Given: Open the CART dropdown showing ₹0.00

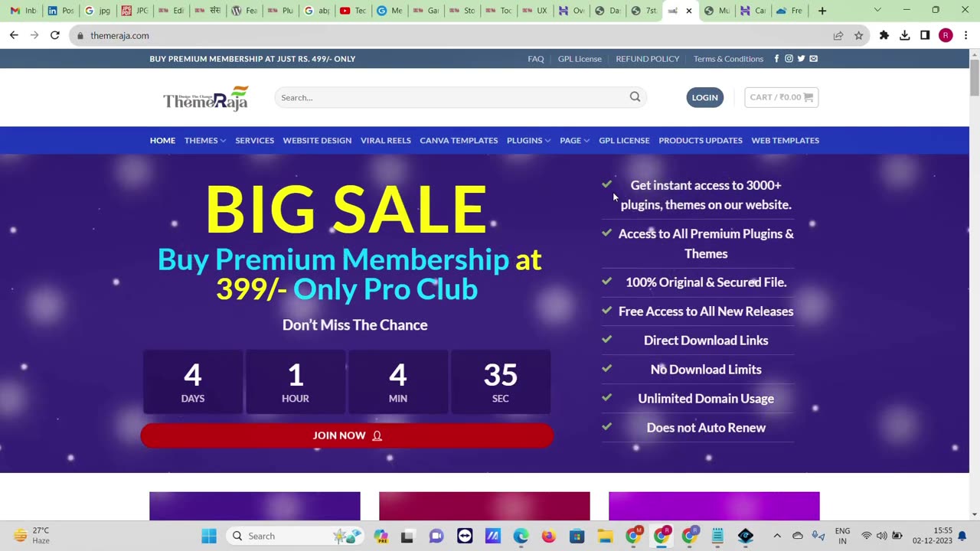Looking at the screenshot, I should pos(782,97).
